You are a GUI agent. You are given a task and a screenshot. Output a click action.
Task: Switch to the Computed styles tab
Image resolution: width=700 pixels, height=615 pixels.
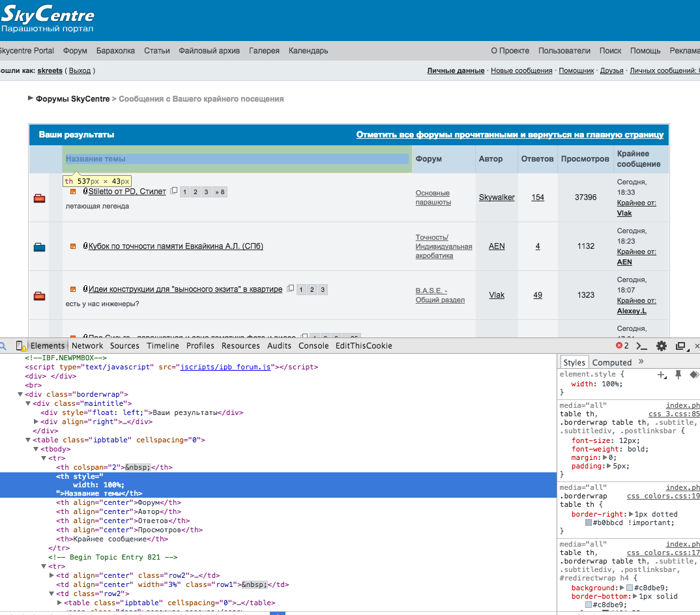point(611,362)
